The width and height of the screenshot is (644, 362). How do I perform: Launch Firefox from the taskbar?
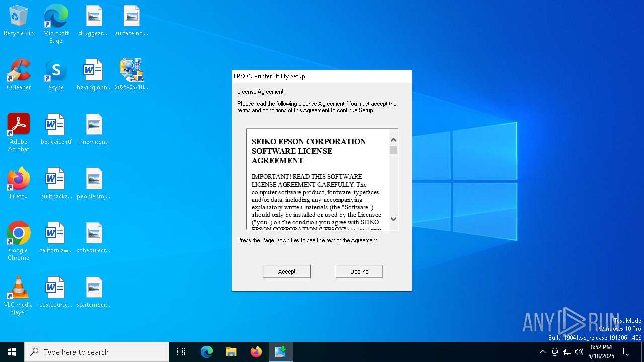point(256,352)
